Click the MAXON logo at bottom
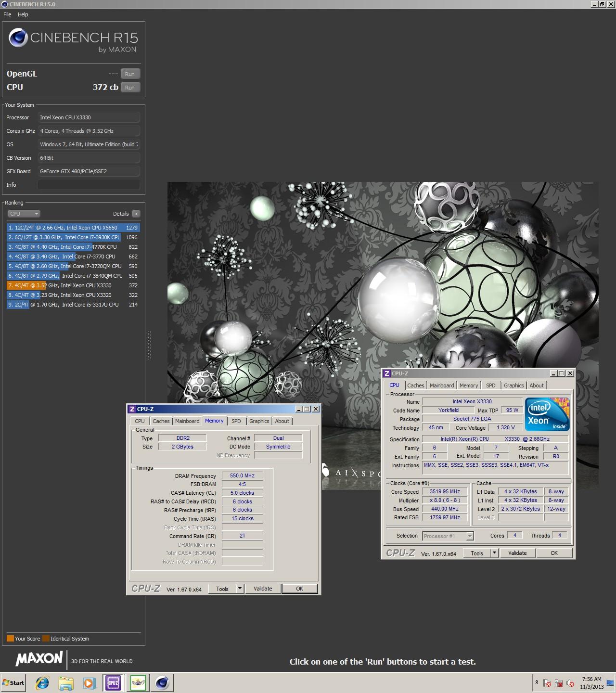Screen dimensions: 616x693 tap(39, 659)
